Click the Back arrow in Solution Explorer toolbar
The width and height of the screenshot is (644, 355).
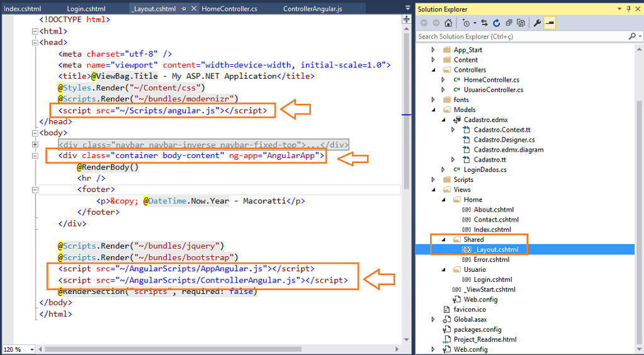(x=424, y=23)
